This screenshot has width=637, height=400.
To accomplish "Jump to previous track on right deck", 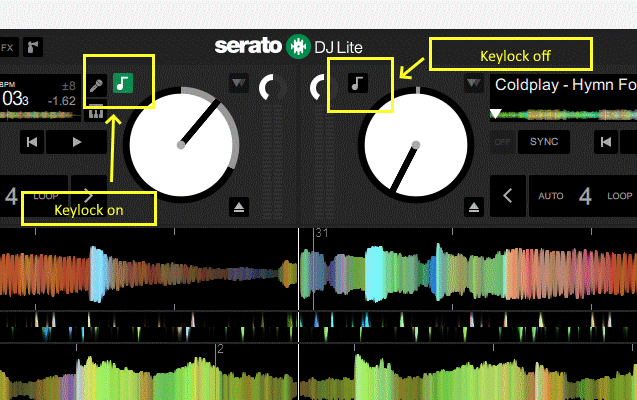I will coord(606,142).
